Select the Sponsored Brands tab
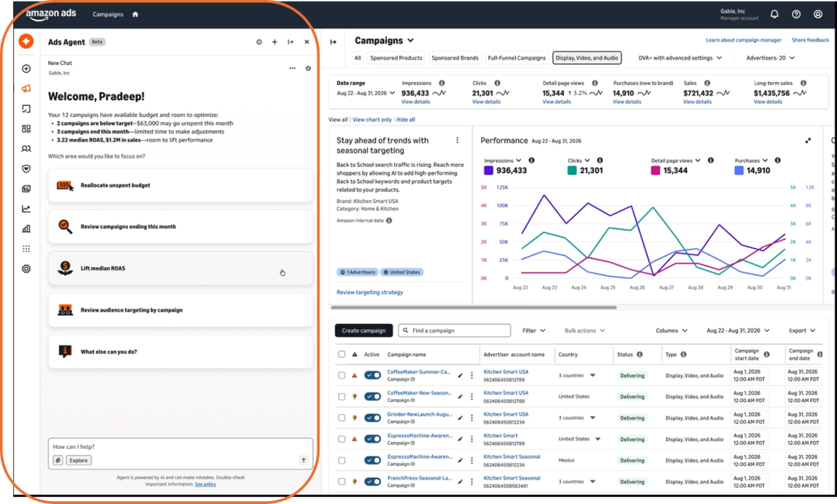The width and height of the screenshot is (837, 504). coord(455,57)
